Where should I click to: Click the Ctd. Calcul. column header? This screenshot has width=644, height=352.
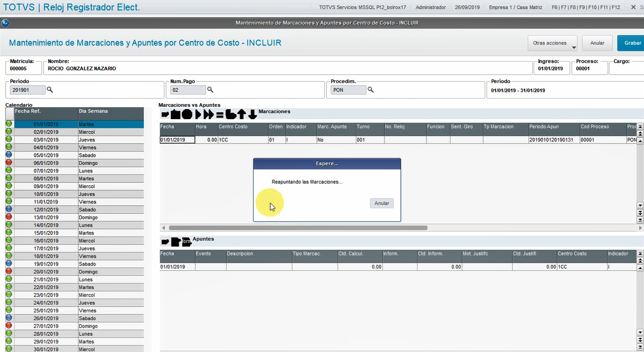(360, 256)
